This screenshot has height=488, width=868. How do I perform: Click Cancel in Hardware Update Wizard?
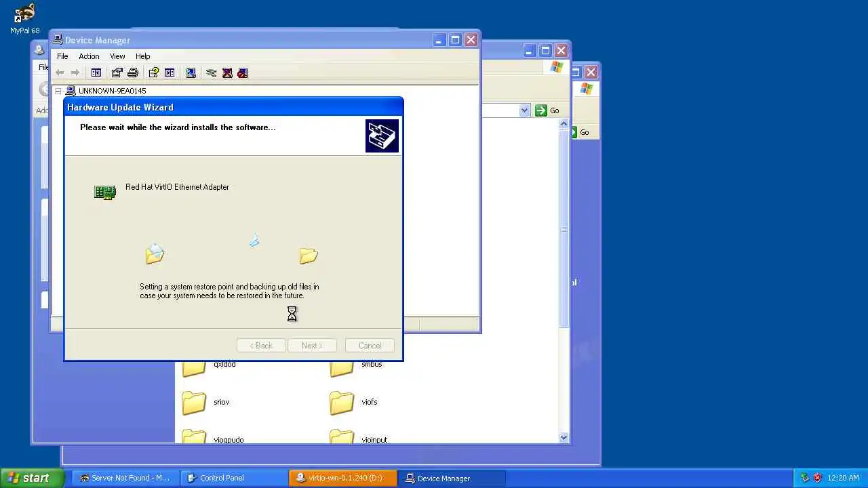370,346
